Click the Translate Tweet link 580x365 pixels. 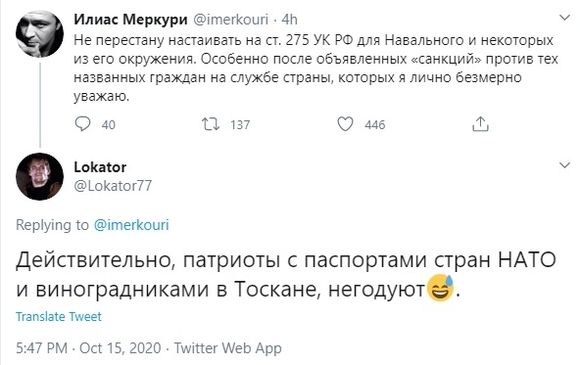coord(58,317)
